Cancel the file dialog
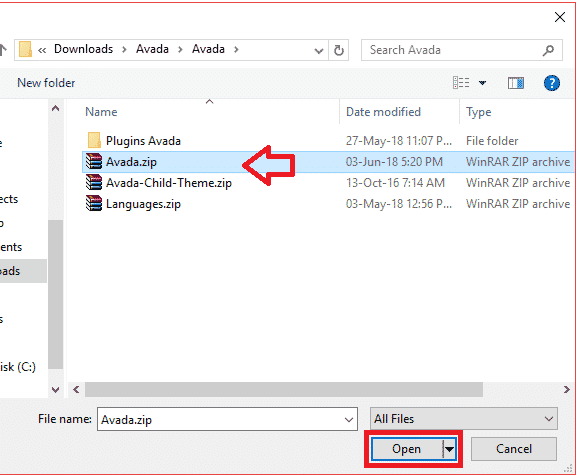Image resolution: width=576 pixels, height=475 pixels. [514, 449]
